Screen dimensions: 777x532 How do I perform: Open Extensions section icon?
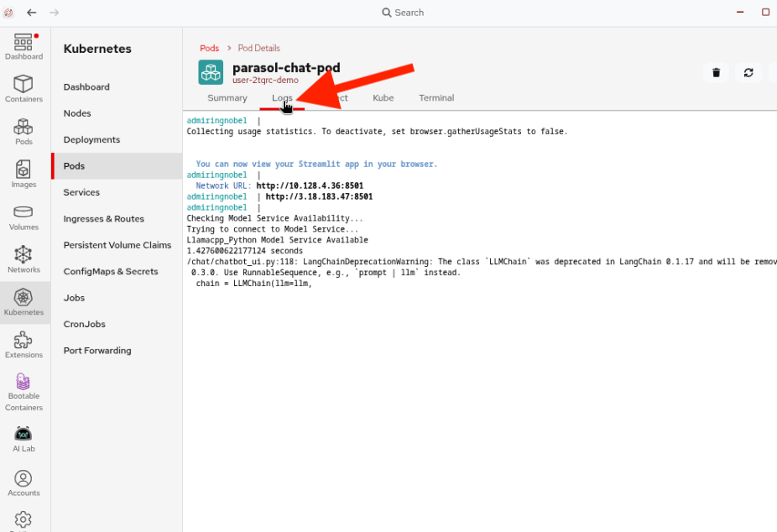[x=23, y=344]
